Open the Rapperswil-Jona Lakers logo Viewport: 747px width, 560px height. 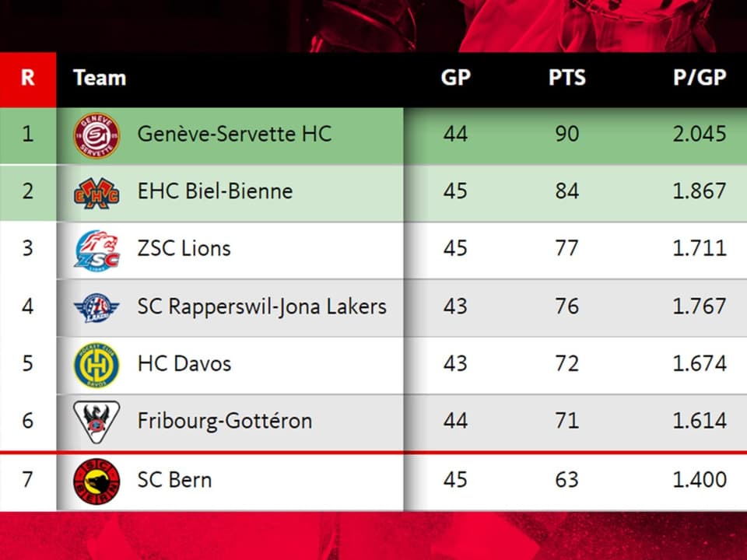[96, 308]
